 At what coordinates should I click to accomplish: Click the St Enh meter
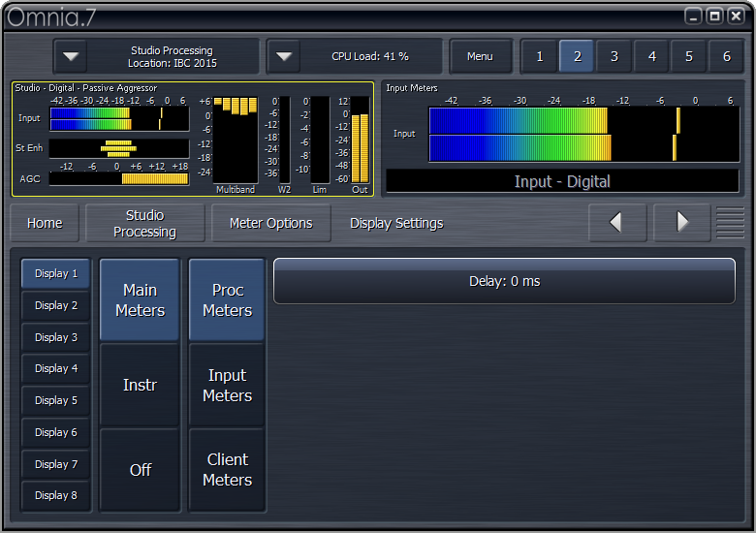[x=119, y=148]
